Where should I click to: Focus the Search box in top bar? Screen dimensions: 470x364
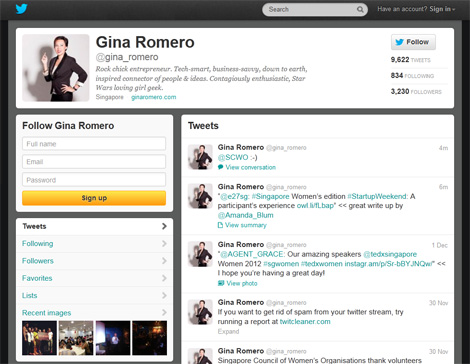click(x=315, y=9)
